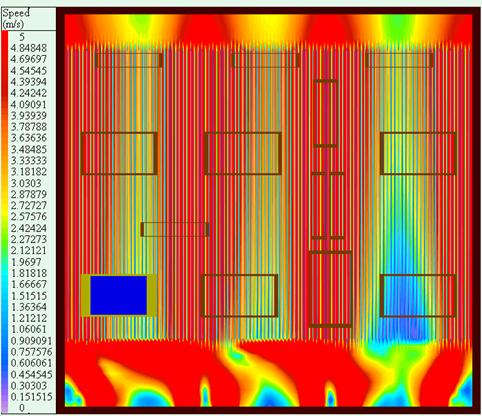Click the bottom-right component in the blue low-speed zone
This screenshot has height=416, width=482.
(418, 296)
